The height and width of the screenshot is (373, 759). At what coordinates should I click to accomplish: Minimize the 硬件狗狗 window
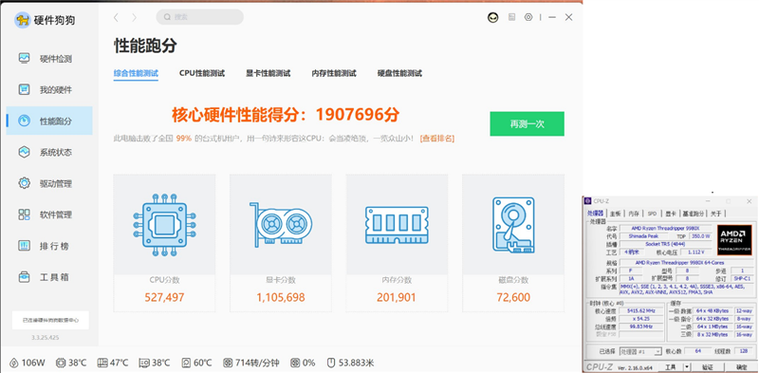552,17
